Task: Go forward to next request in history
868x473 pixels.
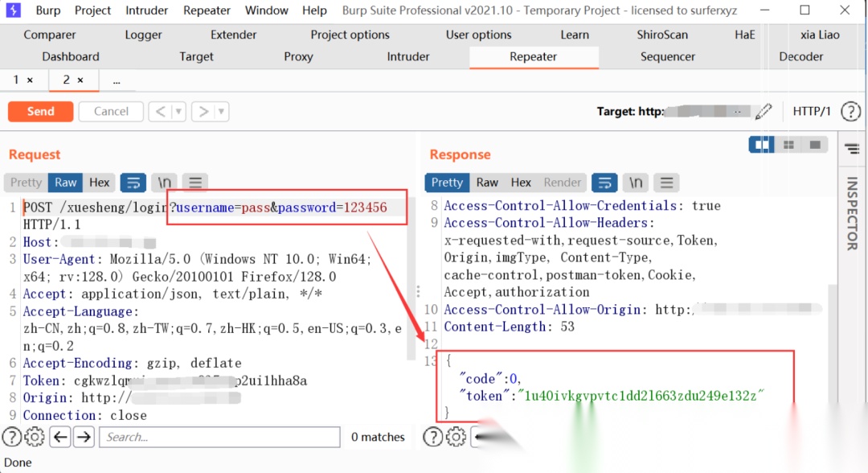Action: pyautogui.click(x=203, y=111)
